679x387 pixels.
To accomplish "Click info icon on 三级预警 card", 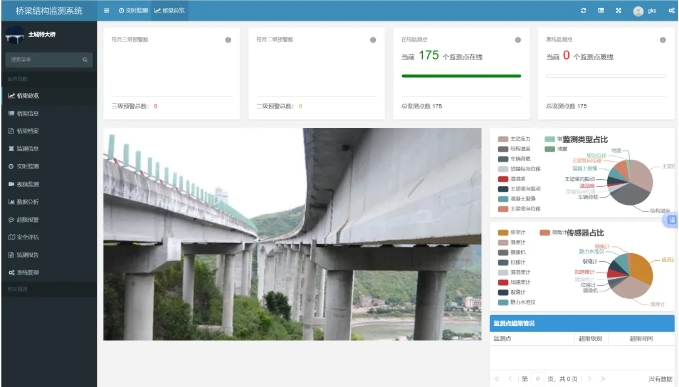I will [x=228, y=40].
